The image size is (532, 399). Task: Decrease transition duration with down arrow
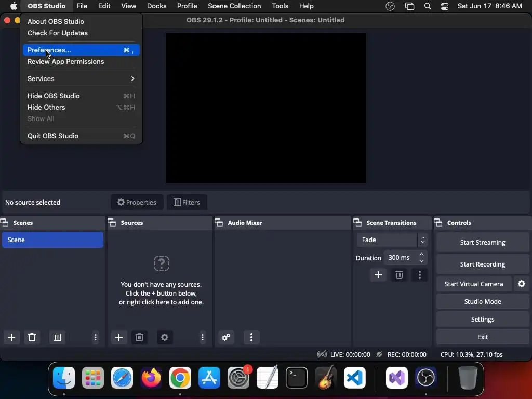421,261
